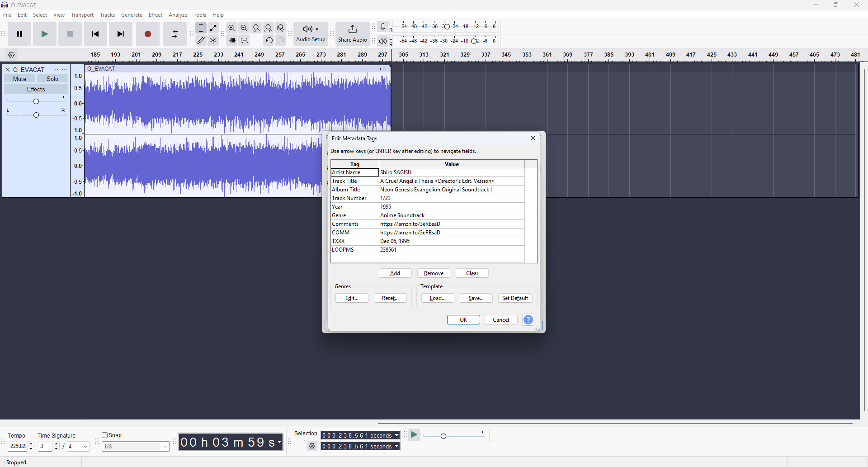Viewport: 868px width, 467px height.
Task: Click Remove in the metadata dialog
Action: point(434,273)
